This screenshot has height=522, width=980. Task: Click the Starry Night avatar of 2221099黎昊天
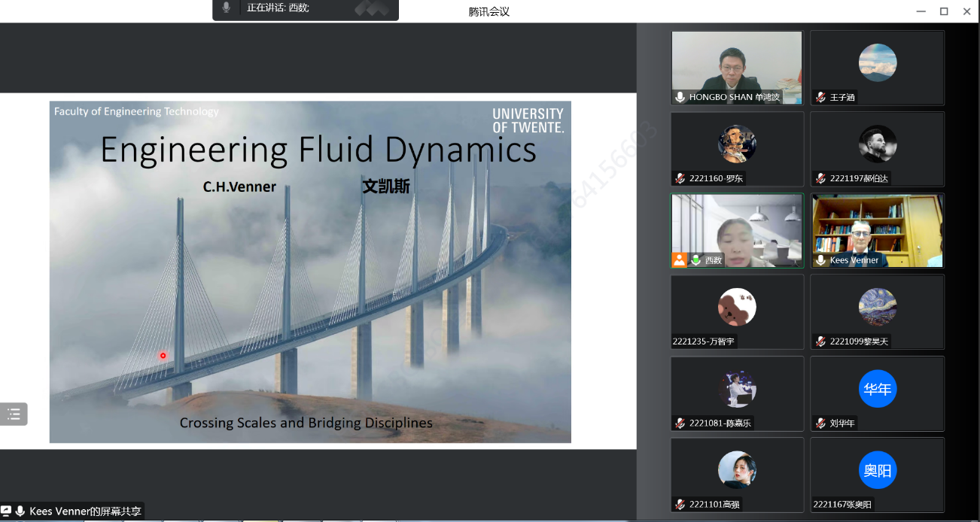(x=878, y=307)
